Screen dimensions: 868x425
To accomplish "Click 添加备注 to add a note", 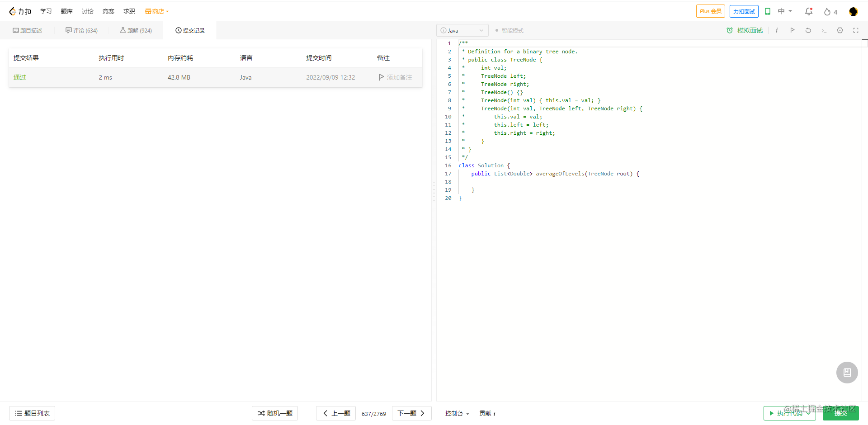I will click(x=399, y=77).
